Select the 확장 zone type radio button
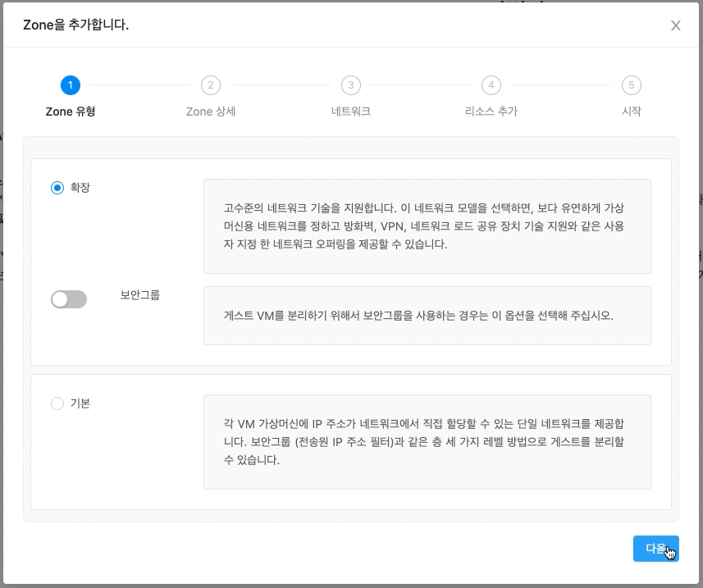703x588 pixels. (57, 188)
